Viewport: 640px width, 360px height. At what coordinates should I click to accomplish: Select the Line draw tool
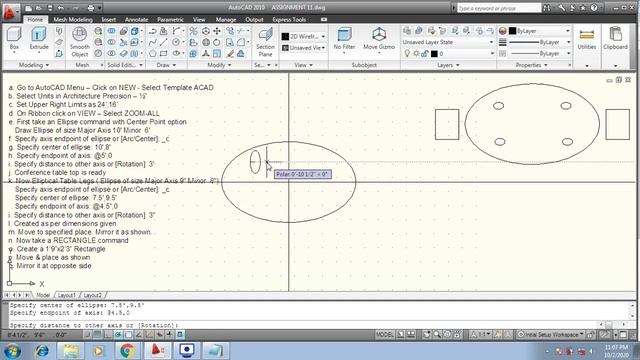point(164,42)
